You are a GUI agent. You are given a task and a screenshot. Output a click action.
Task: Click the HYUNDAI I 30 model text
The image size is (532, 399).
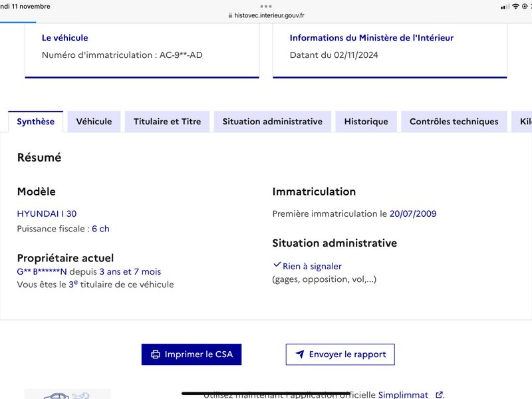[47, 213]
